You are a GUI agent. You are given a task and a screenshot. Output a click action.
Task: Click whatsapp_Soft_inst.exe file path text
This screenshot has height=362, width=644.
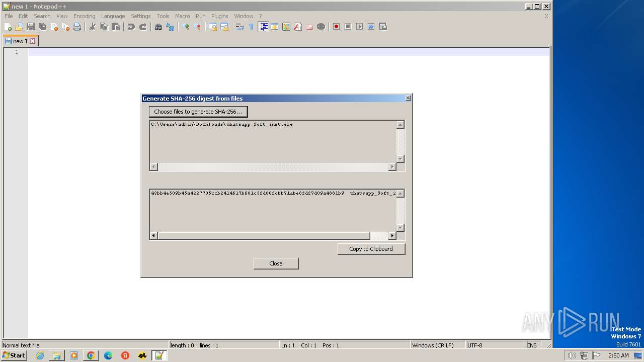click(222, 124)
